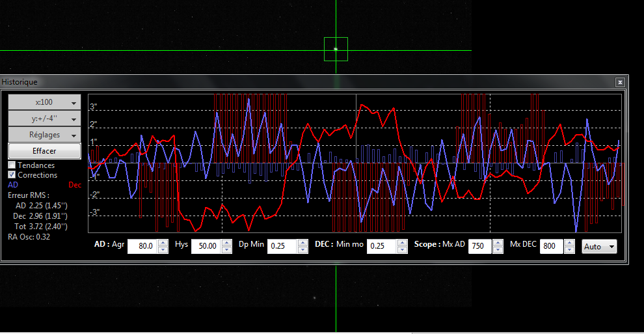This screenshot has height=334, width=644.
Task: Open the x:100 scale dropdown
Action: 44,102
